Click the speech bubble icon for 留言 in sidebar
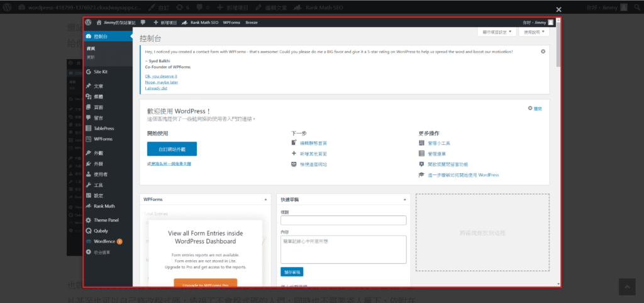 click(x=89, y=118)
